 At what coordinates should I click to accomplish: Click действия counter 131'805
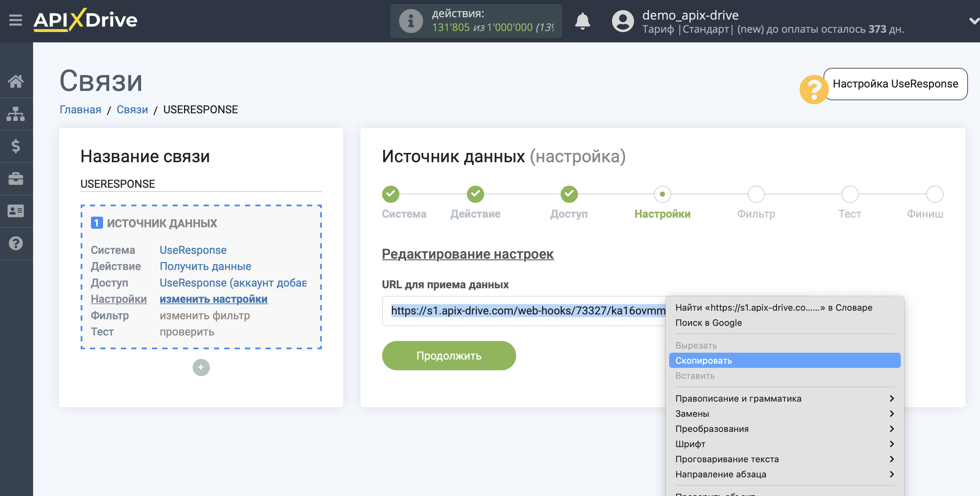(451, 28)
